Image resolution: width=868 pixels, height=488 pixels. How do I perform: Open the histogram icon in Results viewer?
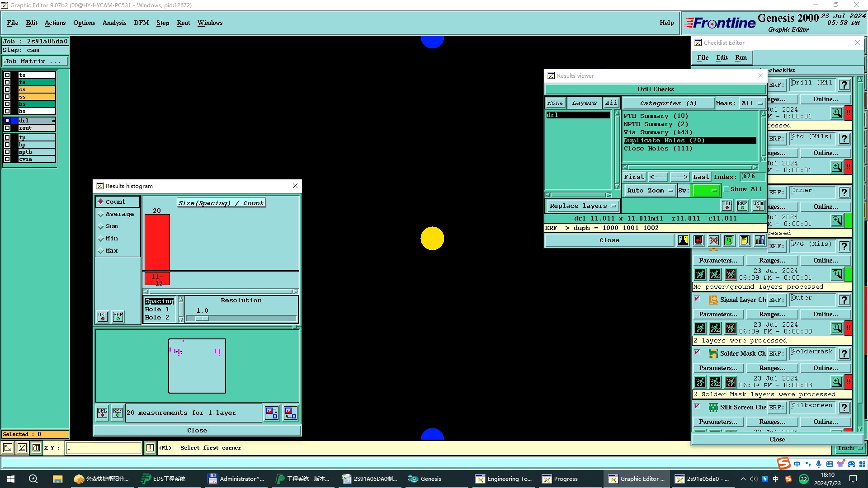(x=760, y=240)
